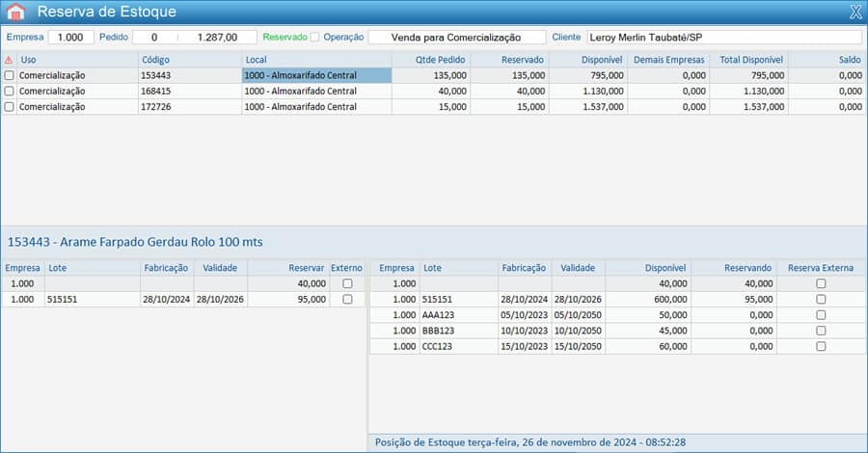Click fabricação date 15/10/2023 for lote CCC123
Image resolution: width=868 pixels, height=453 pixels.
pyautogui.click(x=525, y=346)
